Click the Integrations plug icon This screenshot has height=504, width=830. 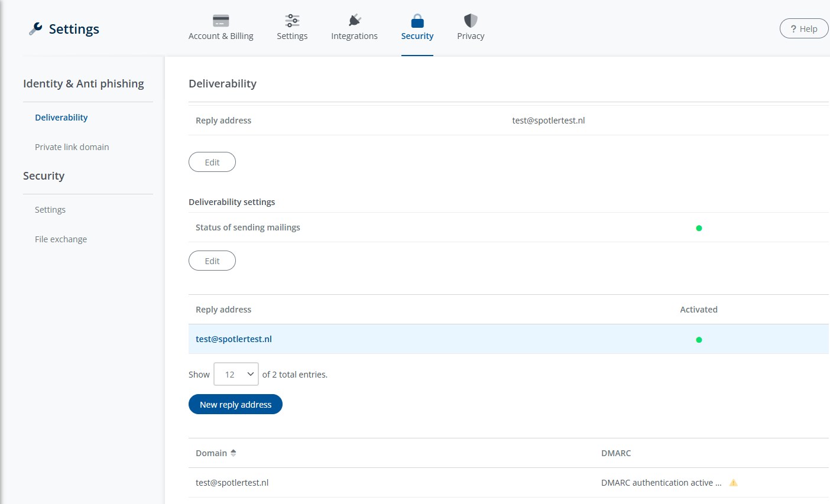(x=354, y=21)
